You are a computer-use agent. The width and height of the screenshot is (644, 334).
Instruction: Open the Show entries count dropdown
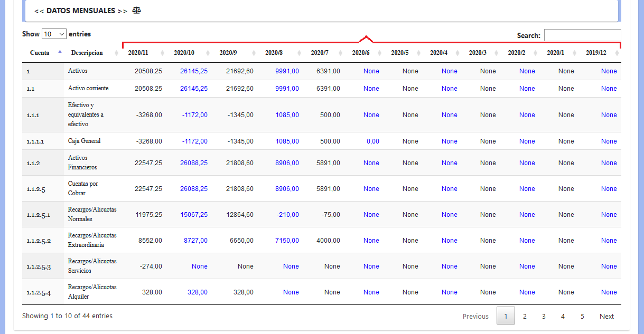point(54,34)
